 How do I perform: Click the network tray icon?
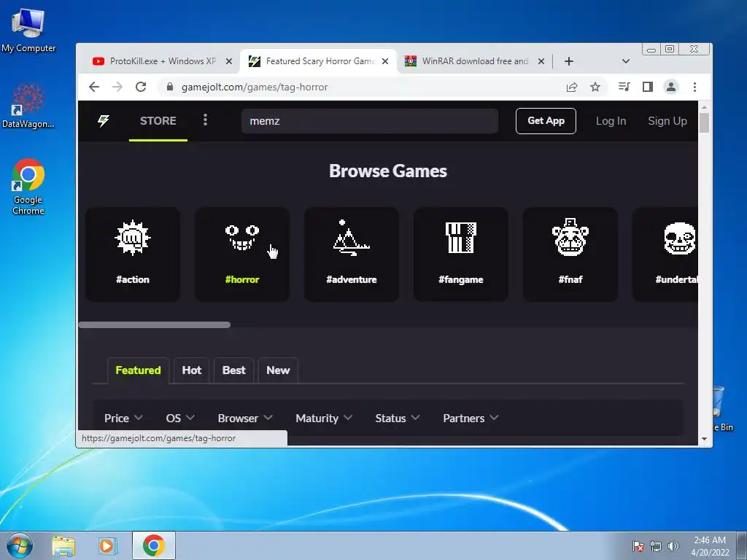(656, 546)
